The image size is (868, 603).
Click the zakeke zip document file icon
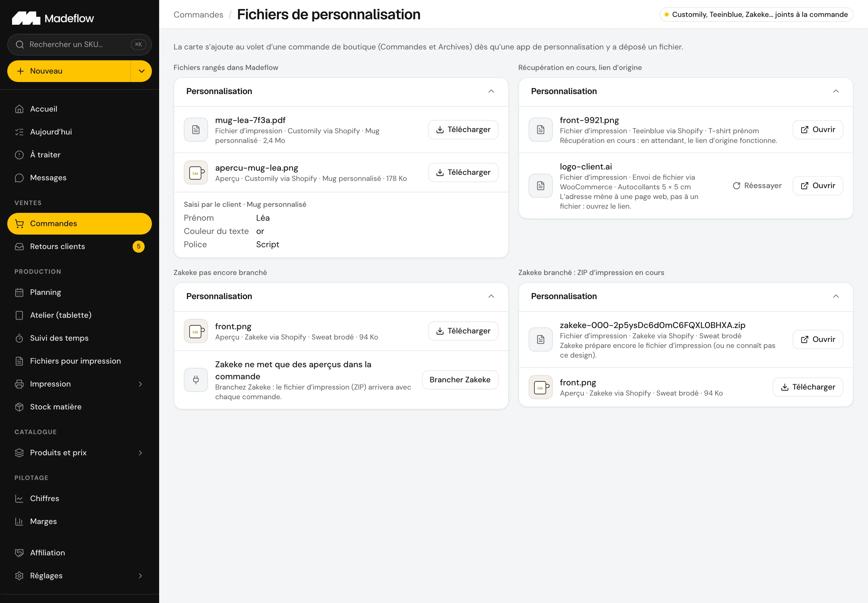pos(540,339)
